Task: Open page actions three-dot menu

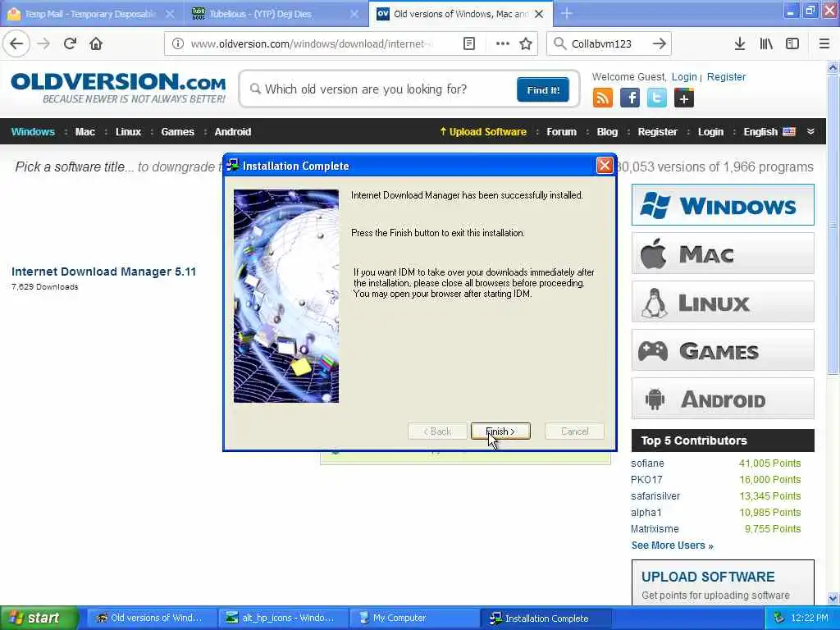Action: pos(502,43)
